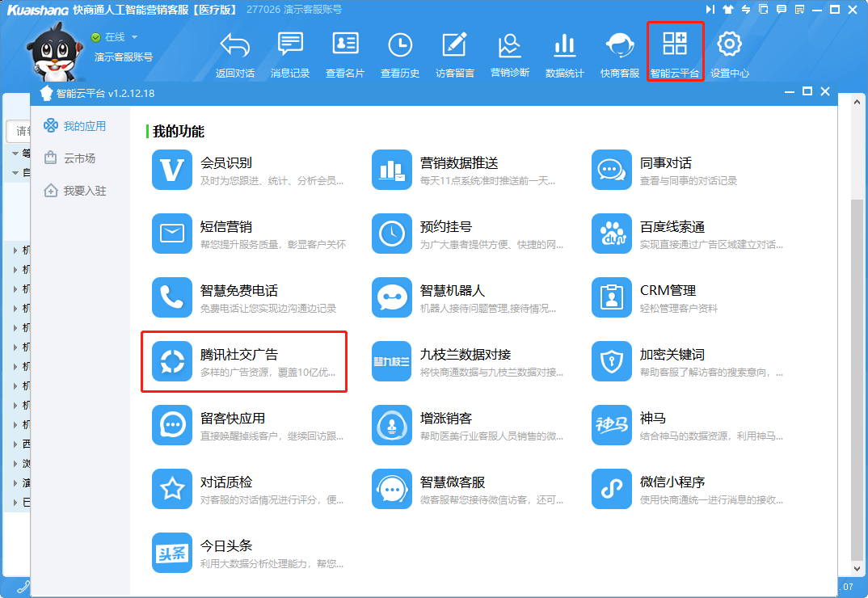868x598 pixels.
Task: Open 返回对话 in the top toolbar
Action: click(x=235, y=48)
